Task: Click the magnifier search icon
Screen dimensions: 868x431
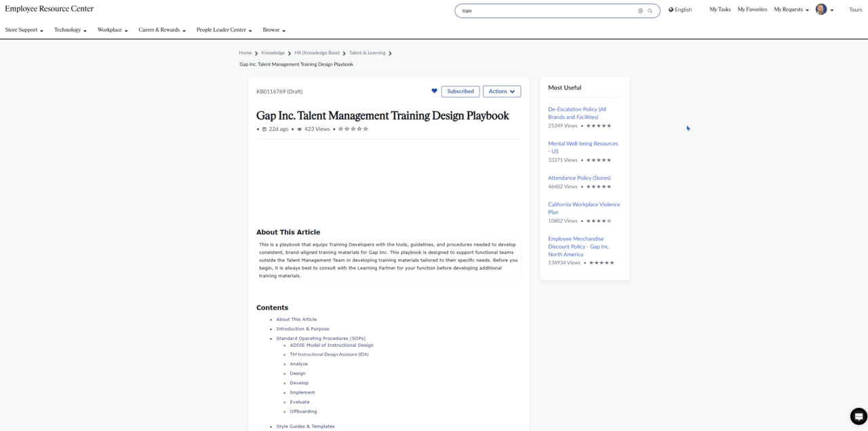Action: (x=650, y=11)
